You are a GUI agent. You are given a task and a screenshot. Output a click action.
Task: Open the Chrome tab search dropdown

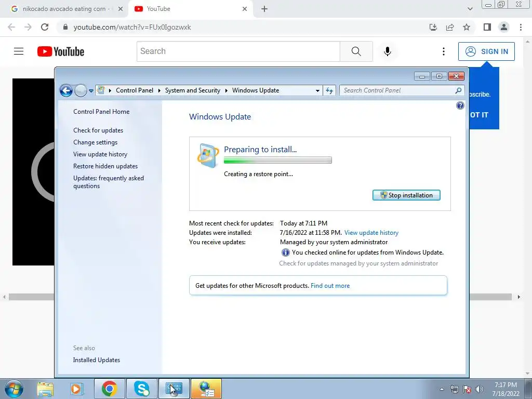click(x=470, y=9)
